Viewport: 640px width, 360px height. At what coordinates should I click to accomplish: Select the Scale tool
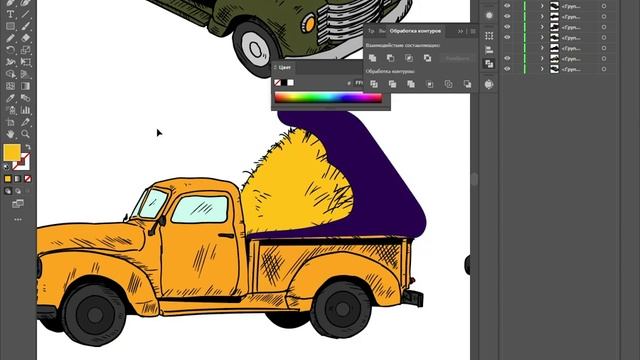pyautogui.click(x=25, y=50)
